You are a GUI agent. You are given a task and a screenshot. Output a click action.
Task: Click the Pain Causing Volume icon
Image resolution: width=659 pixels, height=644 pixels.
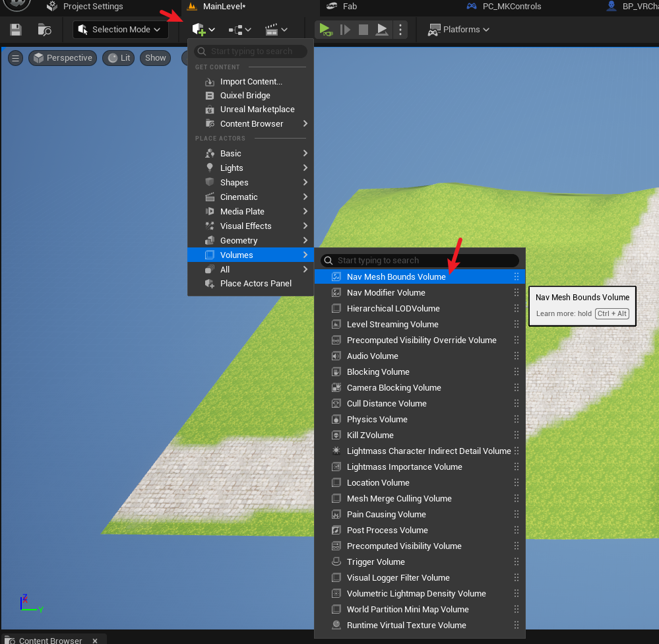click(336, 515)
